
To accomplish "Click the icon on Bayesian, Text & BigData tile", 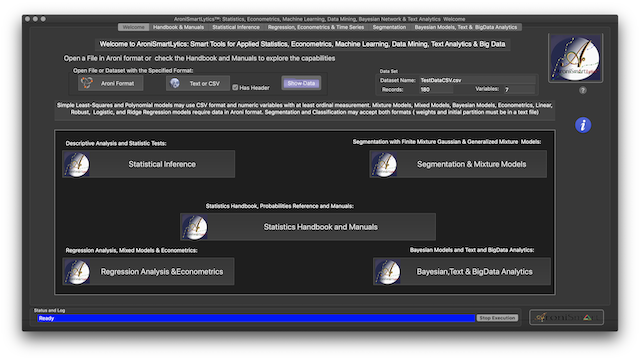I will point(387,271).
